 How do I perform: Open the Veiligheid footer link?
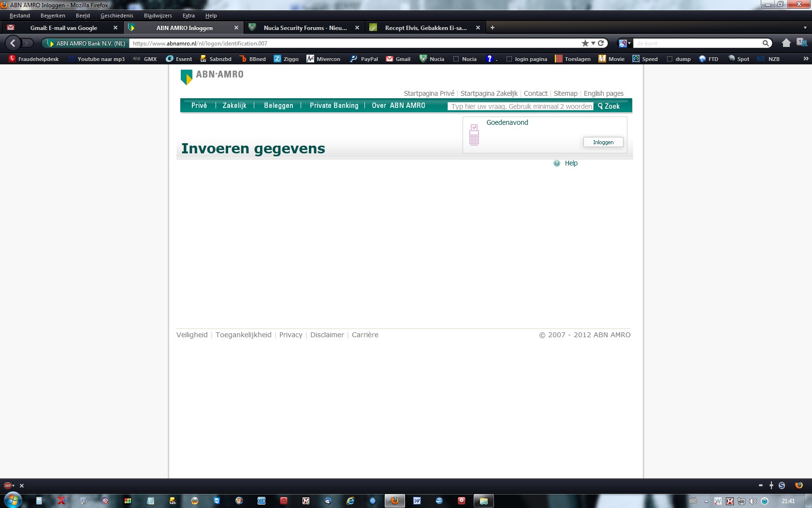point(192,335)
